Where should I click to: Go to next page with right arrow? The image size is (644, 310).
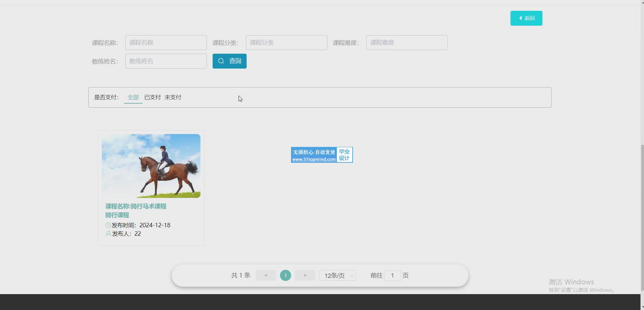click(x=305, y=275)
